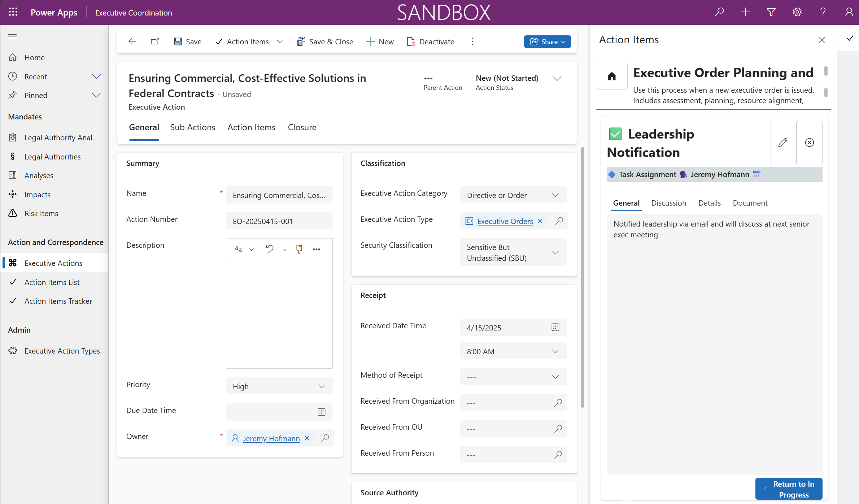Open the Details tab in side panel
859x504 pixels.
[710, 203]
